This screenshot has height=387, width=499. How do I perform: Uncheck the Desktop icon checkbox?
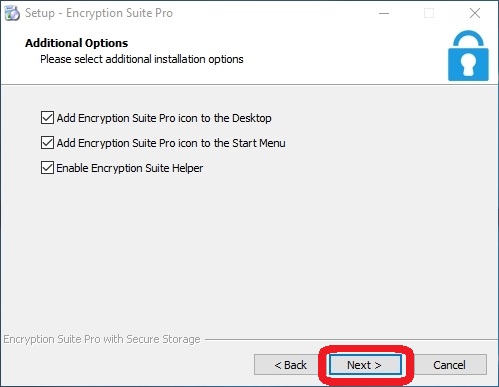47,118
